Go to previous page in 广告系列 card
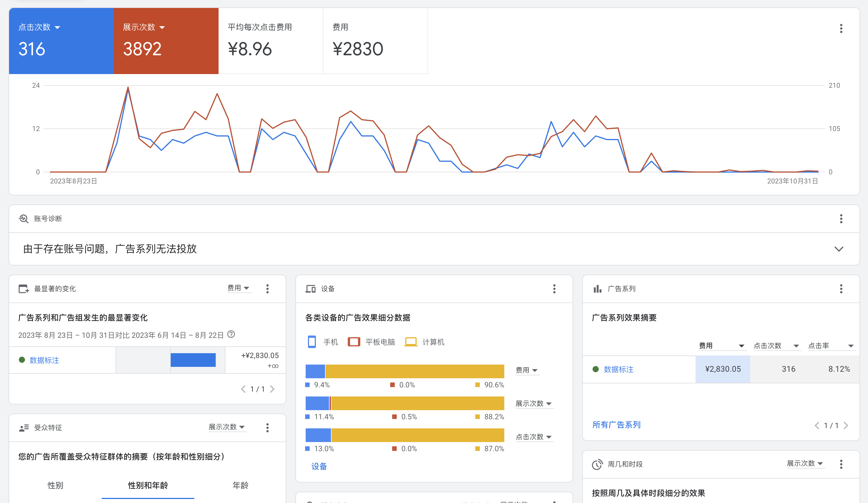The width and height of the screenshot is (868, 503). tap(817, 426)
